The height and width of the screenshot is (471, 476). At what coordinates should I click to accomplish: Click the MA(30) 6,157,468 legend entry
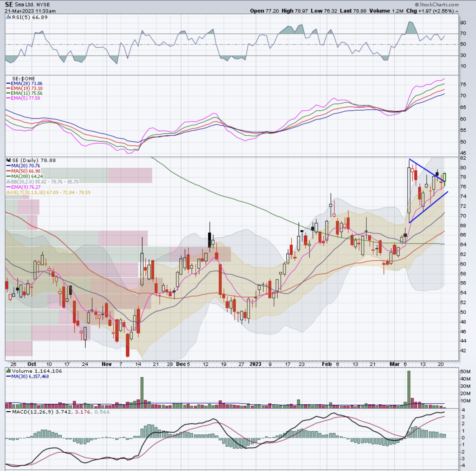(x=27, y=376)
